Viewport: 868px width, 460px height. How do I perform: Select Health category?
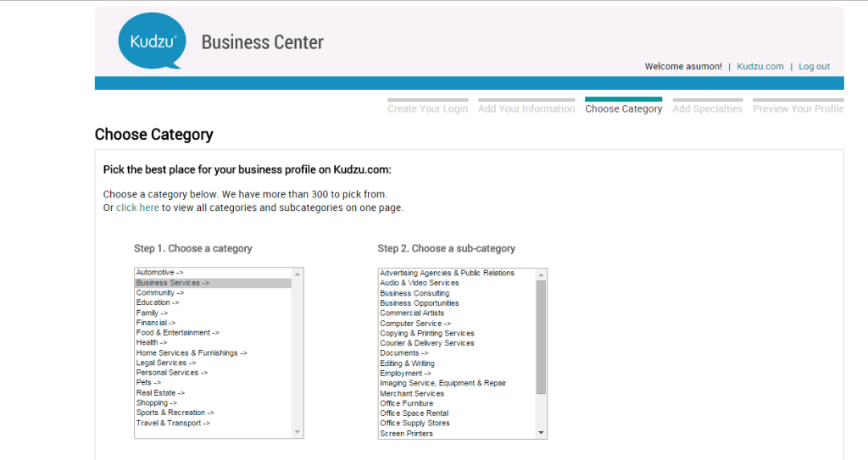click(213, 342)
